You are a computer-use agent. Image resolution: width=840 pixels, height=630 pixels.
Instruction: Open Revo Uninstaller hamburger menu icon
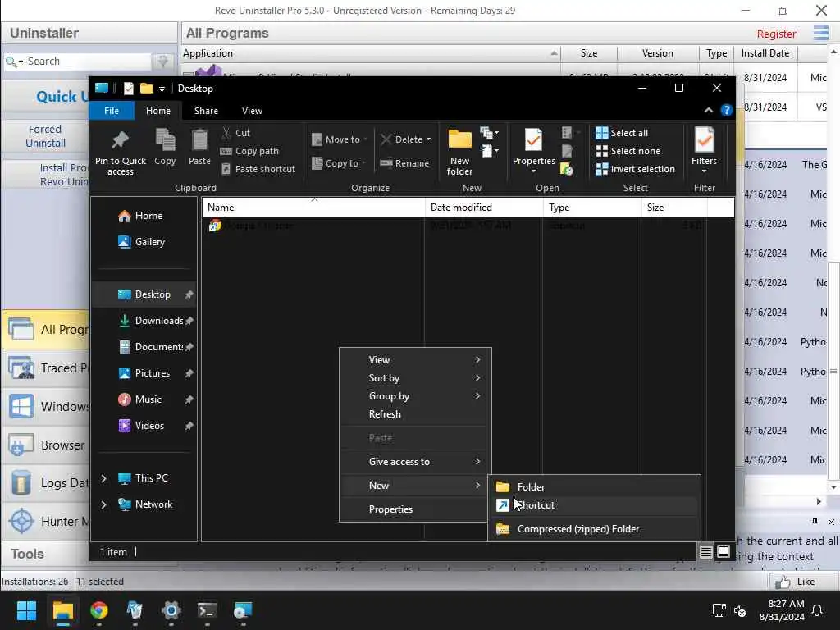(820, 33)
